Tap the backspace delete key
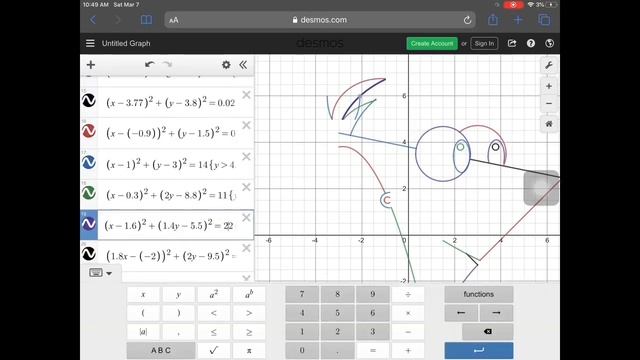640x360 pixels. coord(488,332)
